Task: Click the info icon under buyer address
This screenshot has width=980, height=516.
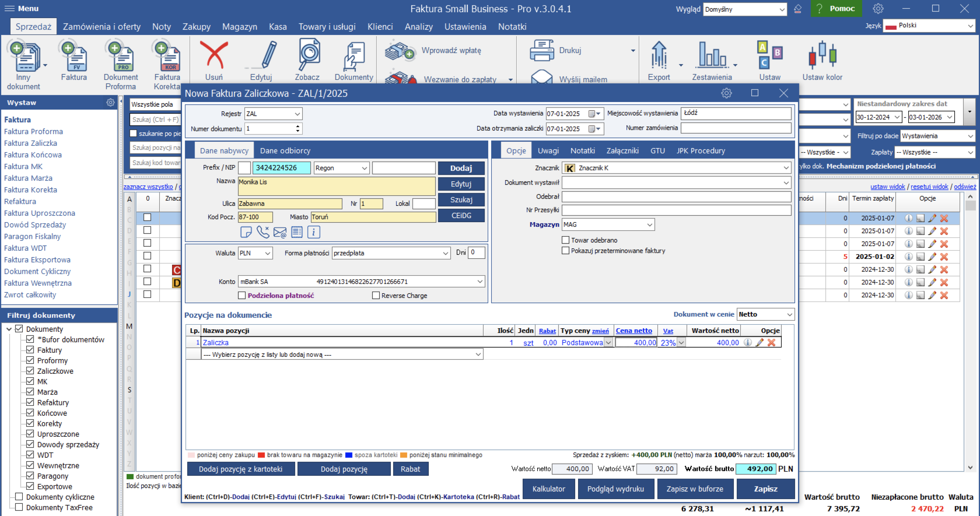Action: pos(313,232)
